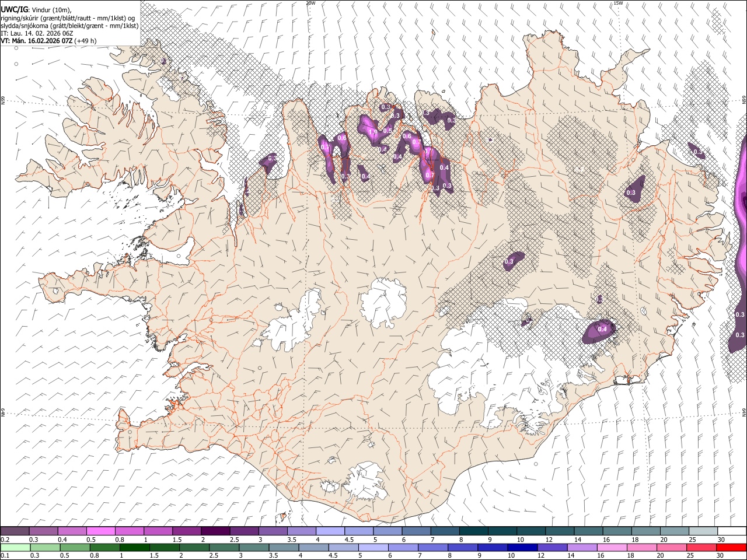
Task: Select the darkest purple upper swatch at 2
Action: 215,531
